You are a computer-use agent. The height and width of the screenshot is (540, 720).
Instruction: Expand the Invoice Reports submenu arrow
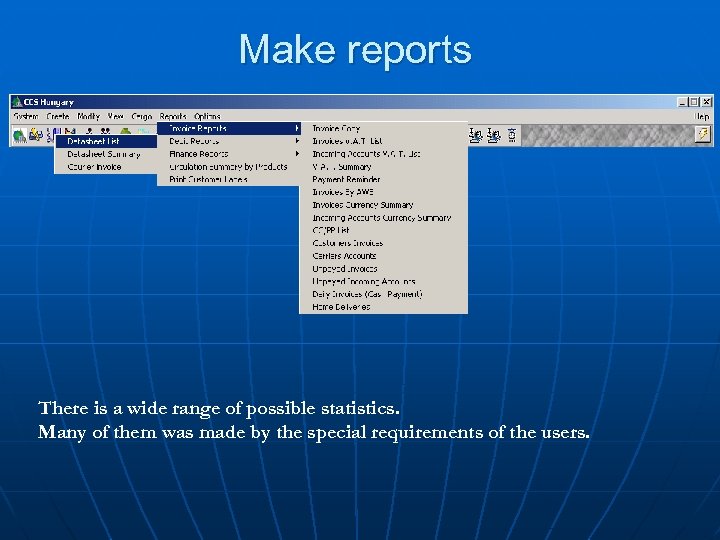[297, 129]
